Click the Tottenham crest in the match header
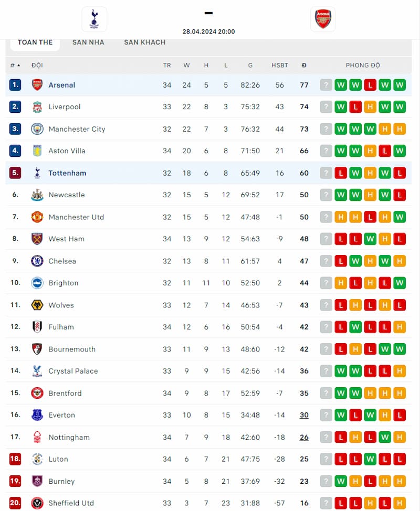 click(x=94, y=19)
